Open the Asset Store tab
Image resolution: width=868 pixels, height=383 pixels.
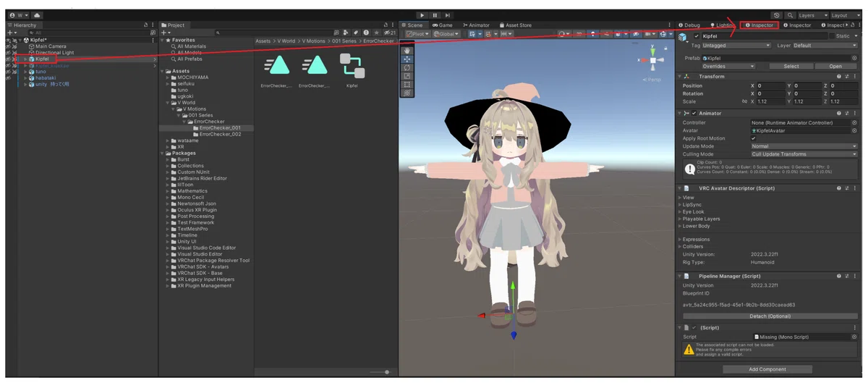[x=515, y=25]
